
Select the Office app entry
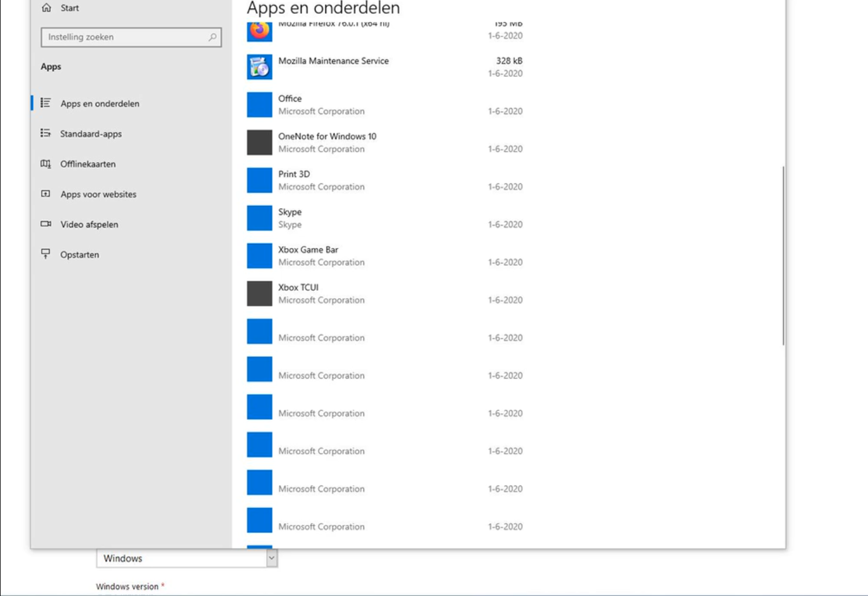(x=385, y=105)
